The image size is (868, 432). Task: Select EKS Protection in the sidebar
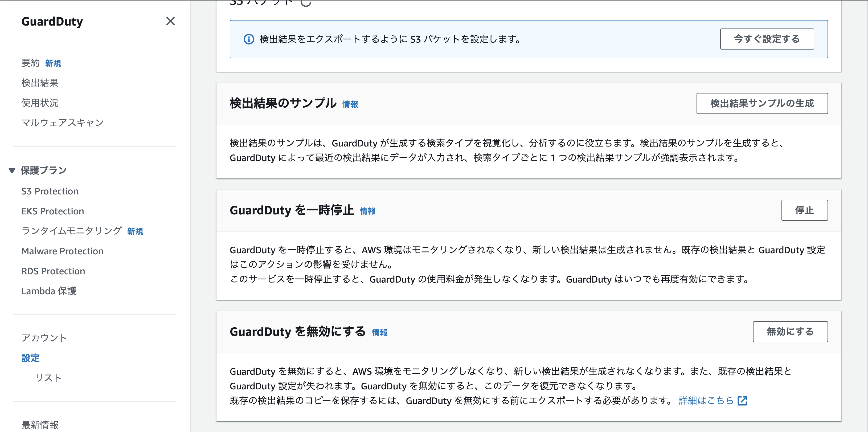pyautogui.click(x=52, y=211)
